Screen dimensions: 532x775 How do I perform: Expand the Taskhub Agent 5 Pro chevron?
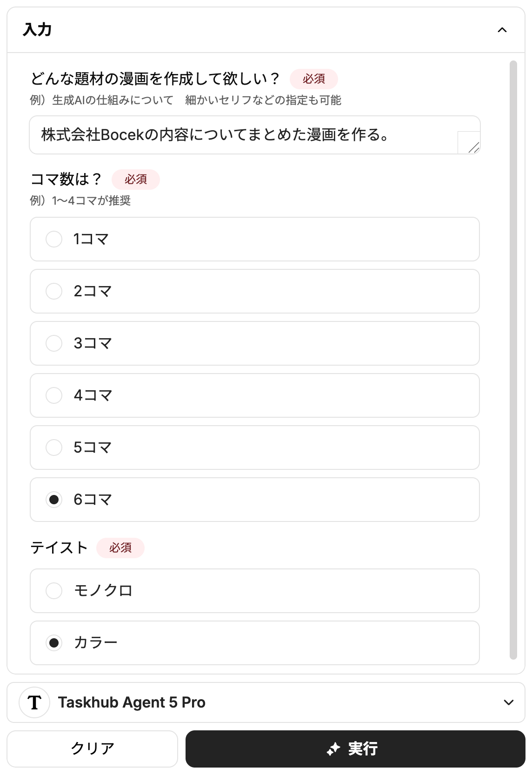tap(508, 702)
